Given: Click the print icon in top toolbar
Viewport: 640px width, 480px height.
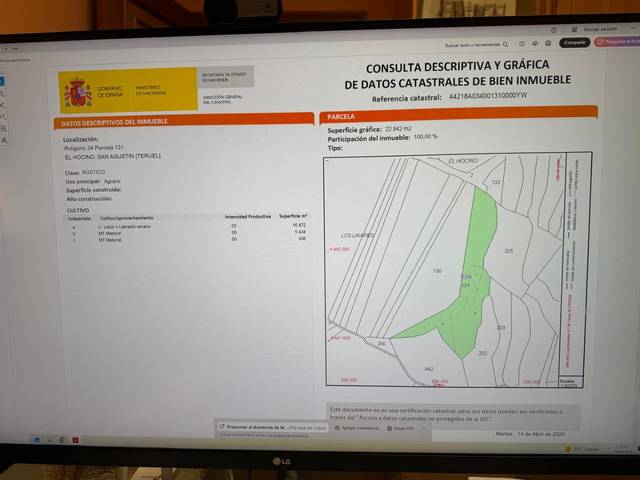Looking at the screenshot, I should [x=548, y=43].
